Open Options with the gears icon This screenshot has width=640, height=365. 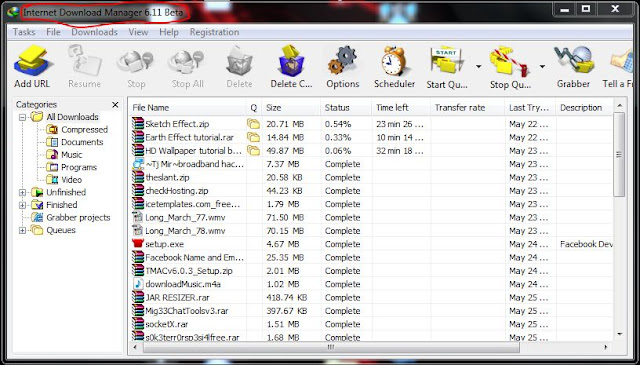[342, 60]
